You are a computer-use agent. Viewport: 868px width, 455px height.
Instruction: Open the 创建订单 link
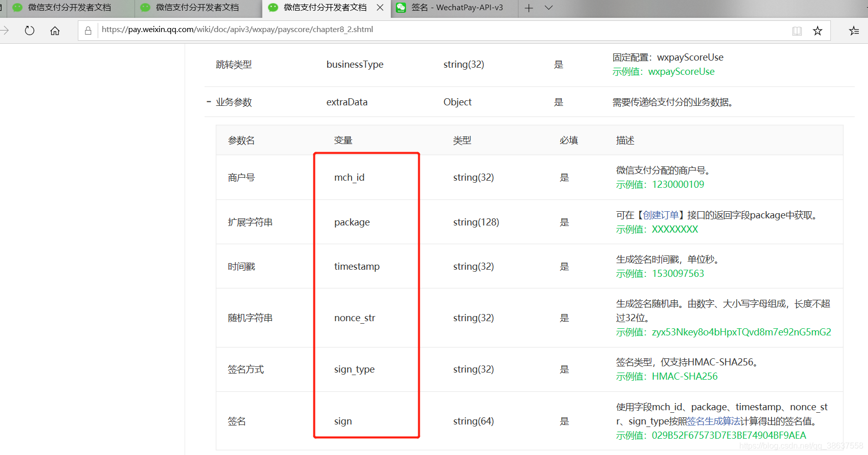661,215
